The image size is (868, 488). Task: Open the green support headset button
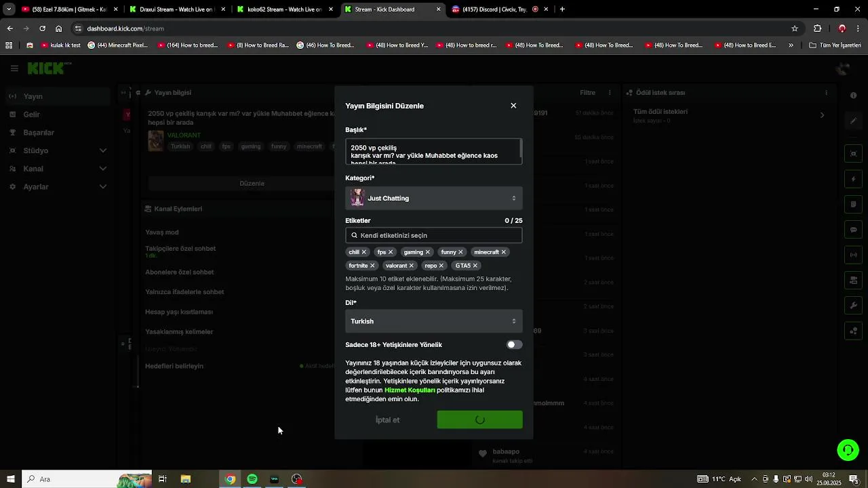click(x=848, y=449)
